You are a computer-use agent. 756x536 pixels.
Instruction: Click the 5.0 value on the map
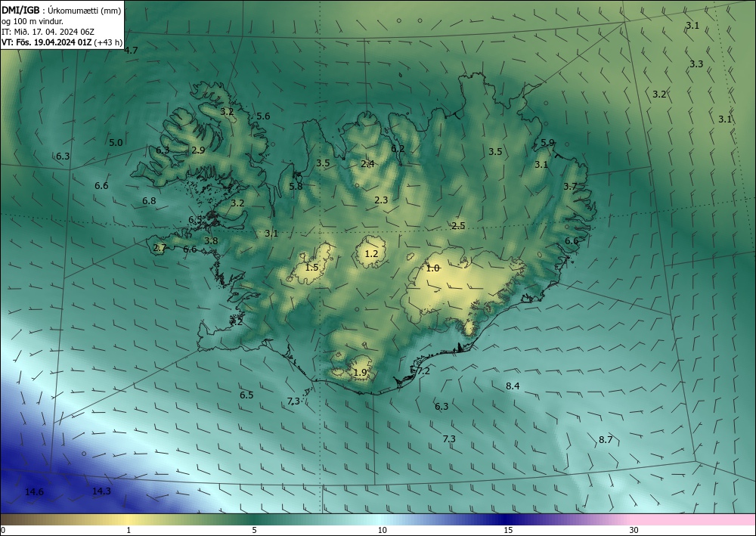pyautogui.click(x=116, y=143)
